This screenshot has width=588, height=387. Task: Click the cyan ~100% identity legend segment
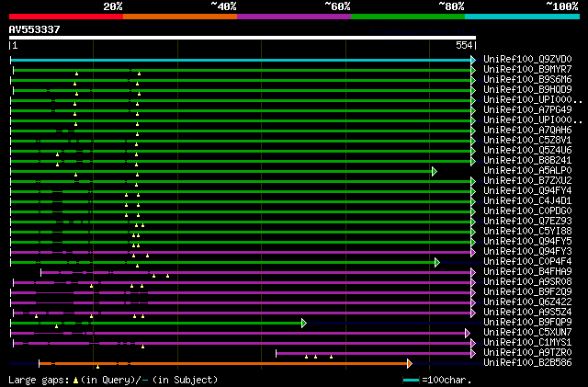pos(523,17)
